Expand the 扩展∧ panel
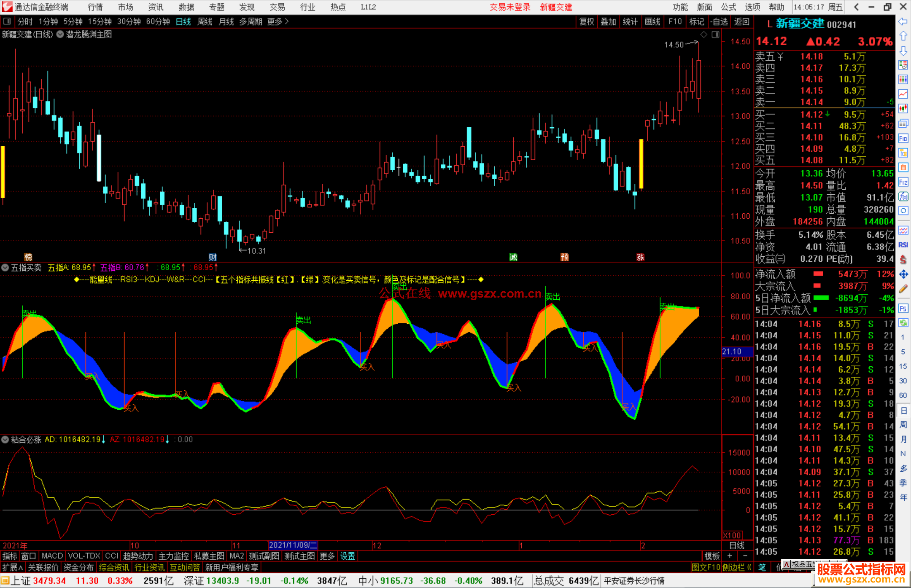Image resolution: width=911 pixels, height=588 pixels. click(x=13, y=567)
